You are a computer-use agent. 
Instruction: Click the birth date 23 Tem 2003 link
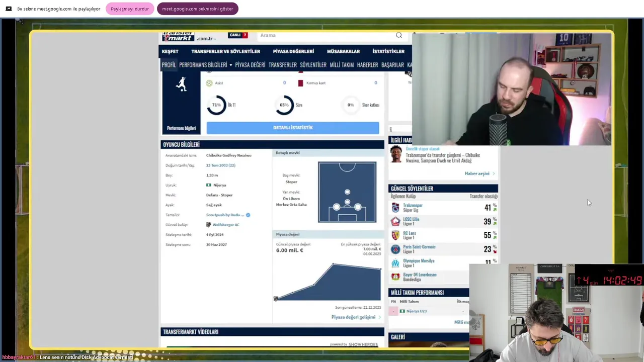[x=220, y=165]
